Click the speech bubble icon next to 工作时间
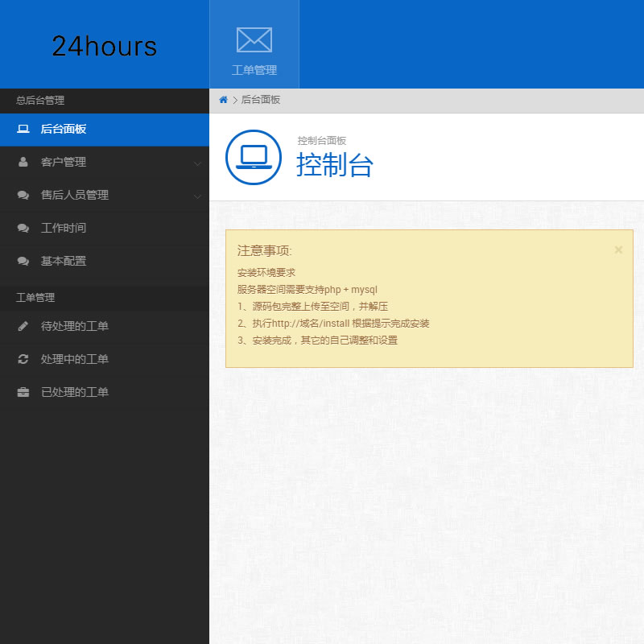This screenshot has height=644, width=644. pos(23,228)
